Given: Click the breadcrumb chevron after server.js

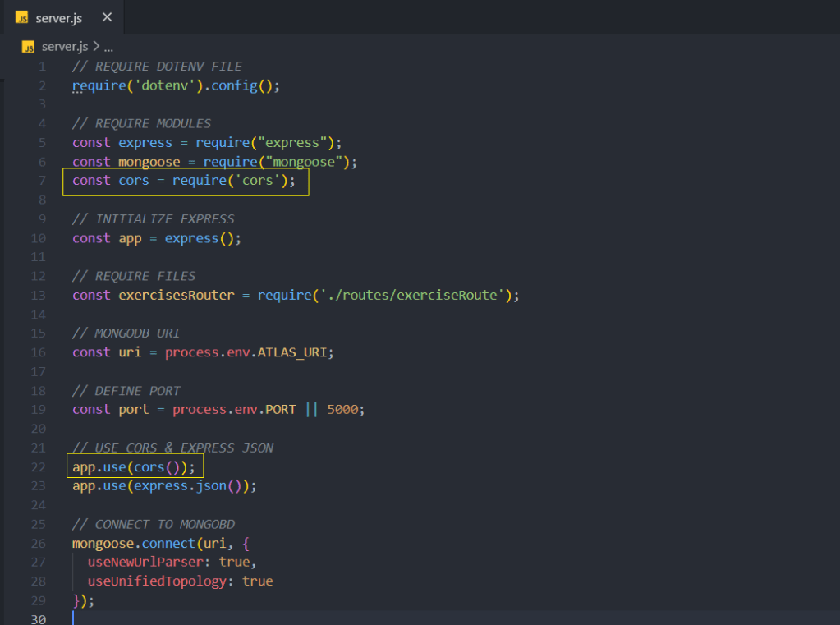Looking at the screenshot, I should 96,47.
